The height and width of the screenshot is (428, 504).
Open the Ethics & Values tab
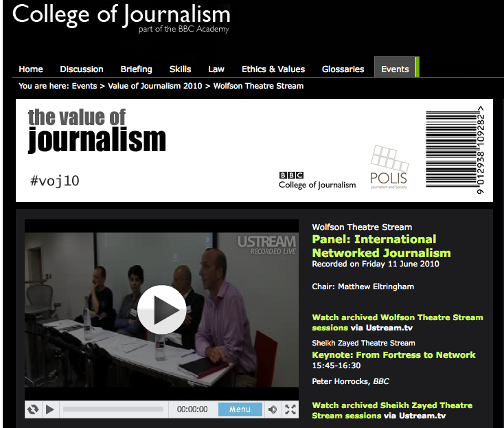(x=273, y=69)
